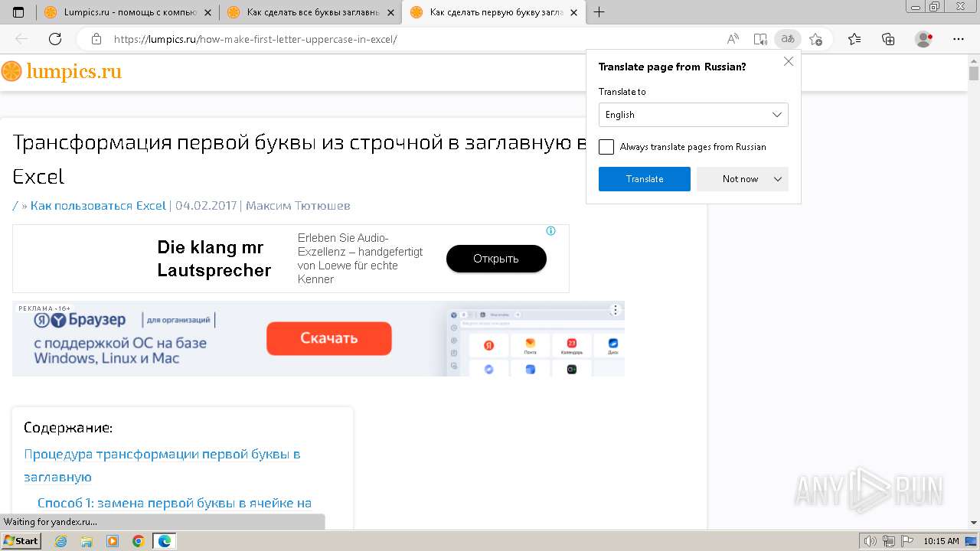Viewport: 980px width, 551px height.
Task: Close the Lumpics.ru помощь tab
Action: pyautogui.click(x=207, y=12)
